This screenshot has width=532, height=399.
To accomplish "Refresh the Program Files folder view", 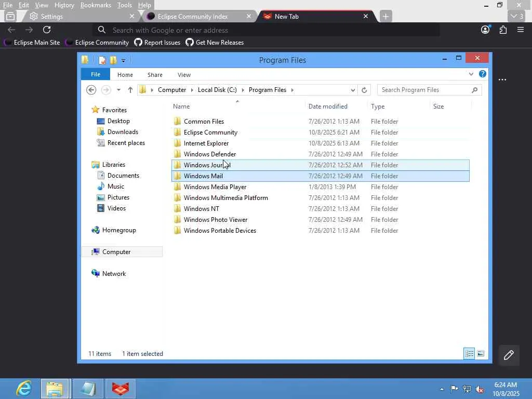I will 364,90.
